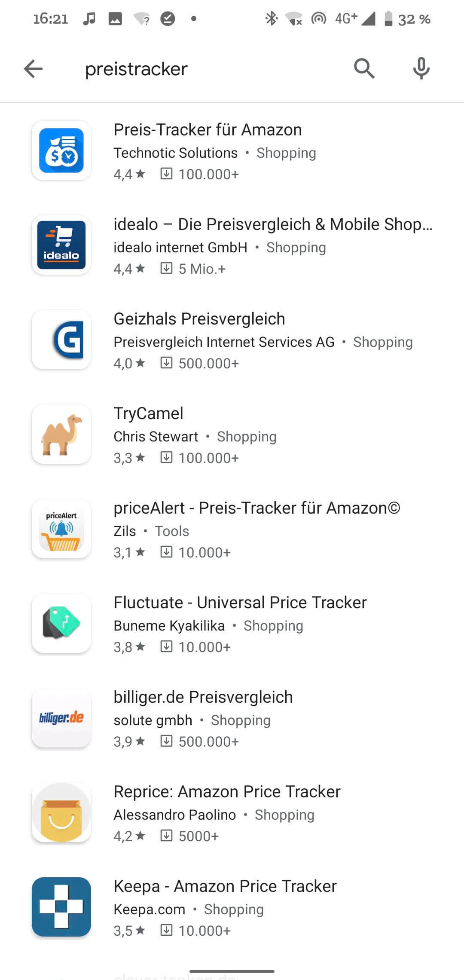The height and width of the screenshot is (980, 464).
Task: Open the billiger.de app icon
Action: tap(61, 718)
